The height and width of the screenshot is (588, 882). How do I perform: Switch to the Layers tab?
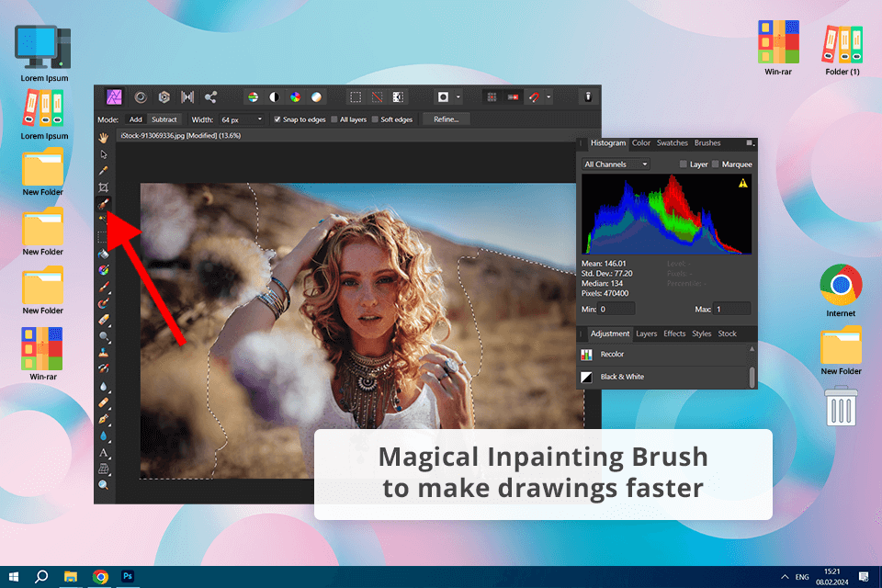646,334
